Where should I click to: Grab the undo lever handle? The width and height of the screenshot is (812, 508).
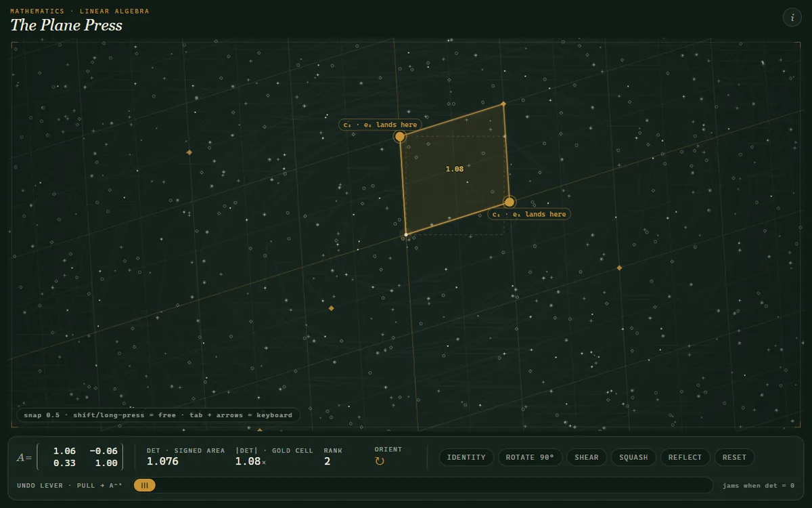pyautogui.click(x=145, y=485)
